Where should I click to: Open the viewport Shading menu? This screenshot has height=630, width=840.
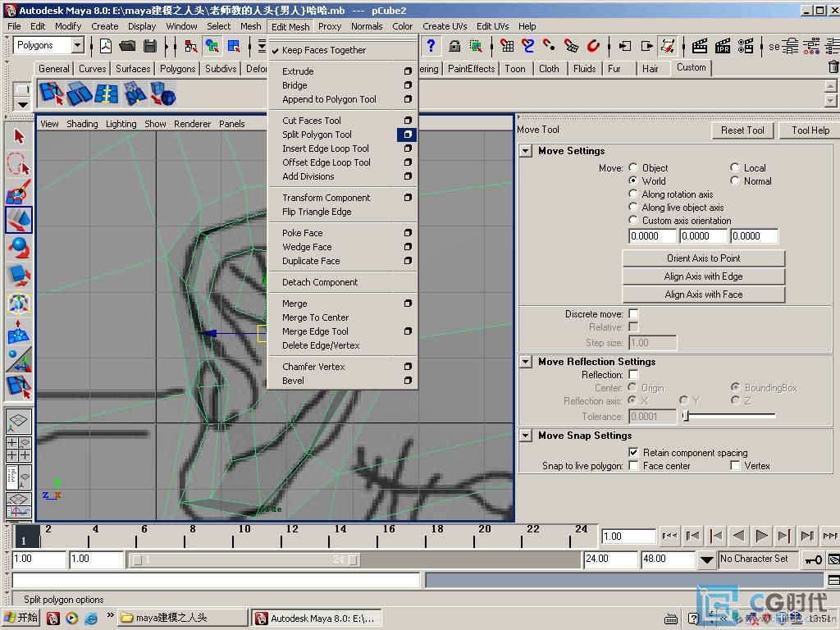pyautogui.click(x=82, y=124)
